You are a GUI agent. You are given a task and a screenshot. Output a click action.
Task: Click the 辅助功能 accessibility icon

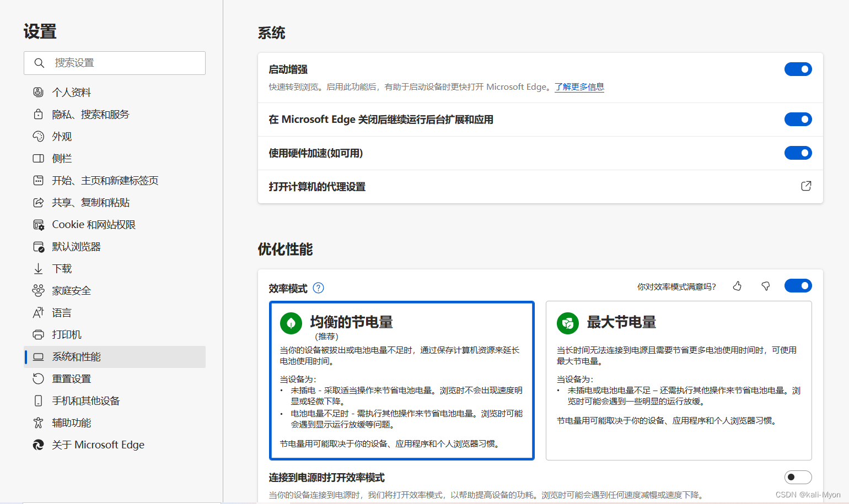tap(38, 422)
